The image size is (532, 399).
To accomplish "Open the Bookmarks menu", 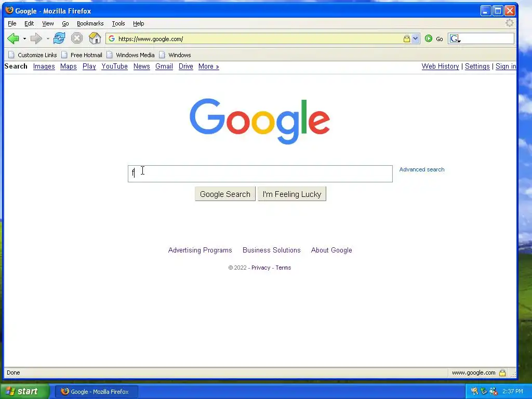I will pos(90,23).
